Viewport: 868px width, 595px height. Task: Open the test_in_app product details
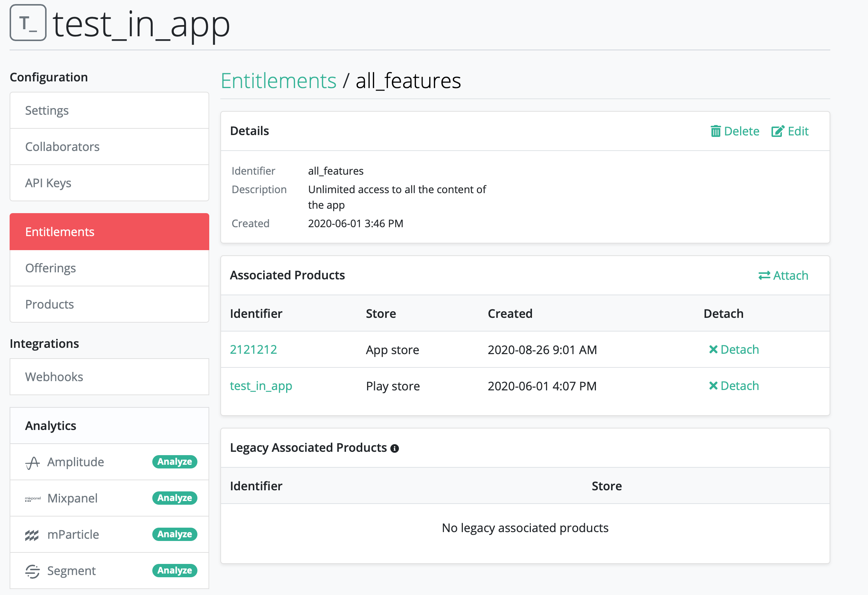[x=261, y=386]
